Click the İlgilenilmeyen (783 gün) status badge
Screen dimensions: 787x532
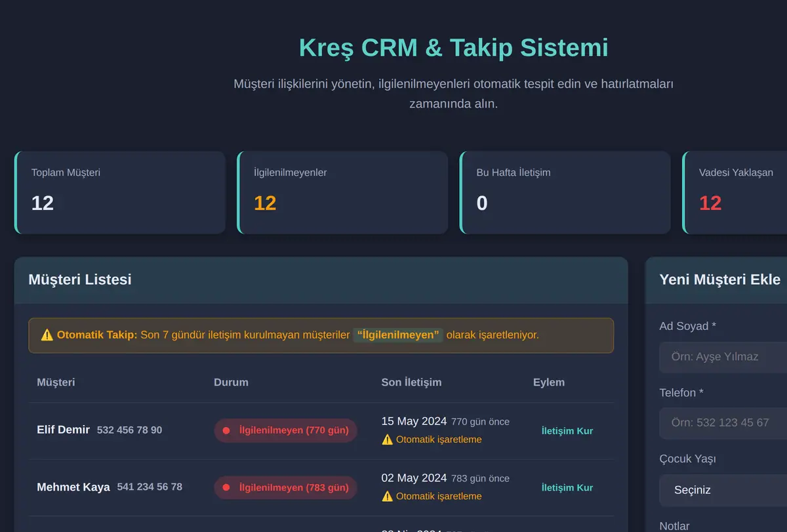click(x=285, y=488)
